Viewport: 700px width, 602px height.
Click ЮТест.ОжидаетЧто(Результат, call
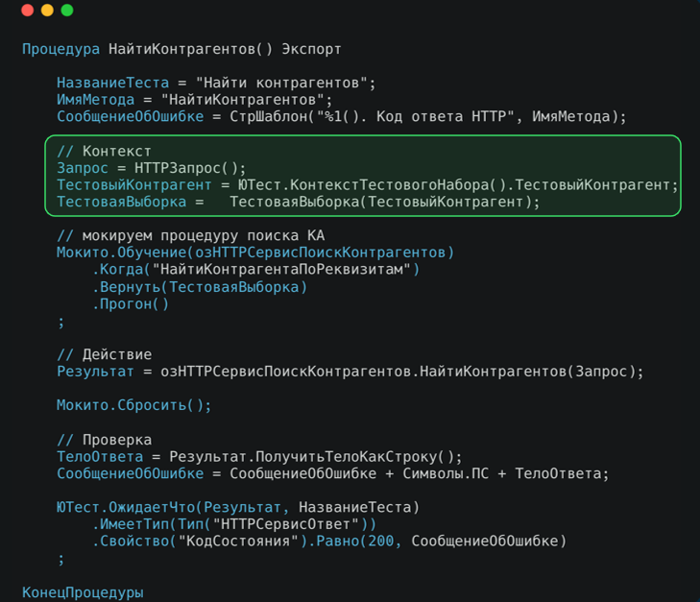(x=173, y=507)
